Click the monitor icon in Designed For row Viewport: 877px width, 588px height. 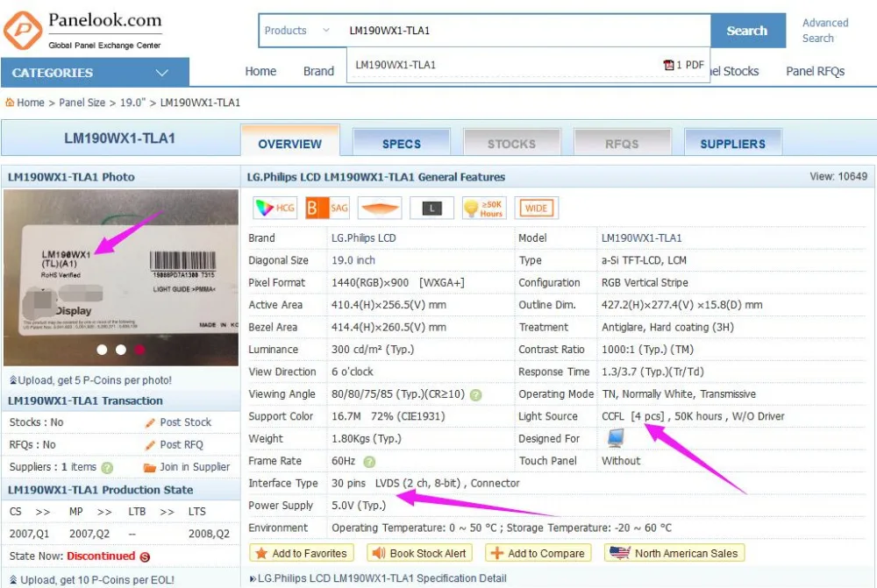616,437
